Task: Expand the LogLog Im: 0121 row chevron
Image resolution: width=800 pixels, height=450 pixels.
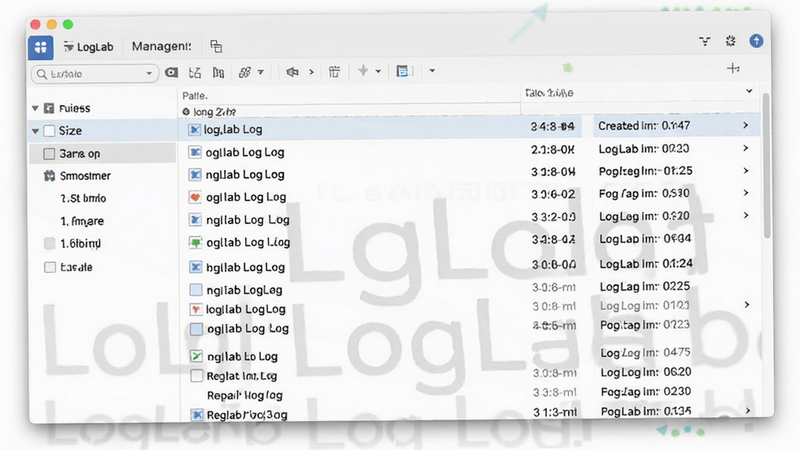Action: pyautogui.click(x=747, y=305)
